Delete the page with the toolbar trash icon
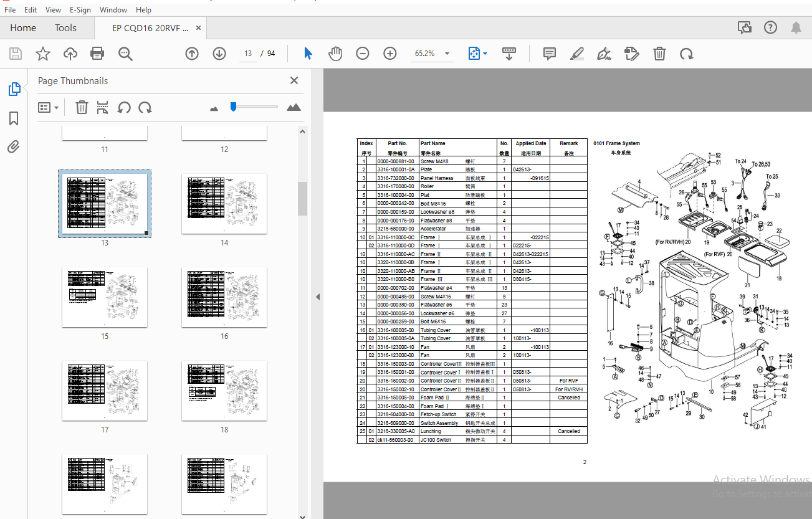 point(659,54)
